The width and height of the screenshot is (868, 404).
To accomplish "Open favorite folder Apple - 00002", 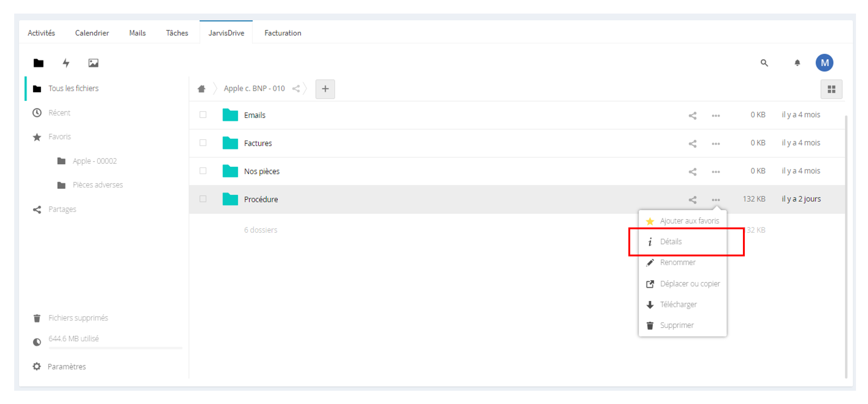I will coord(95,161).
